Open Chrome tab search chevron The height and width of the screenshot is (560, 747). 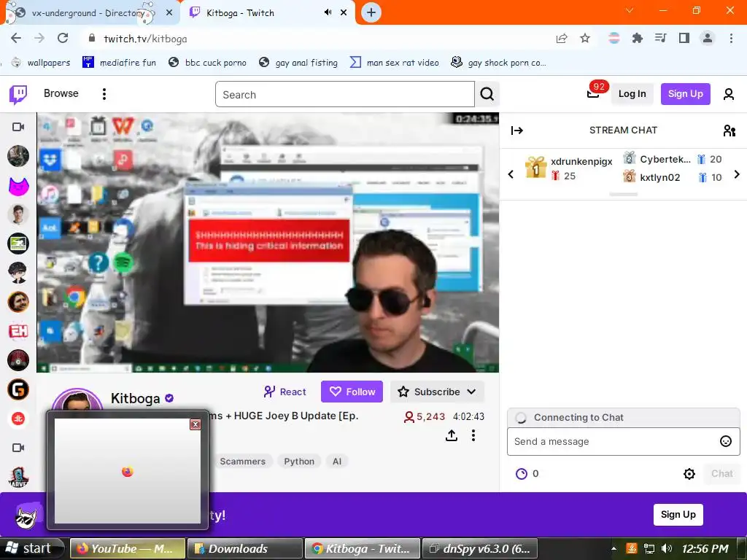pos(630,10)
